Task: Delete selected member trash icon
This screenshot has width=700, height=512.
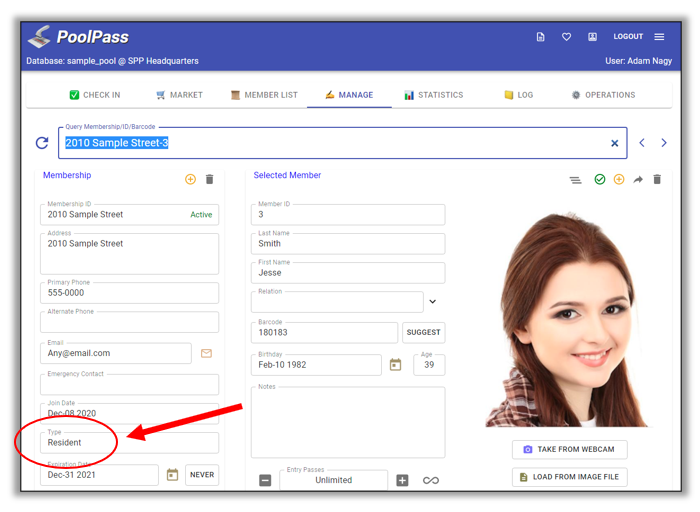Action: (657, 179)
